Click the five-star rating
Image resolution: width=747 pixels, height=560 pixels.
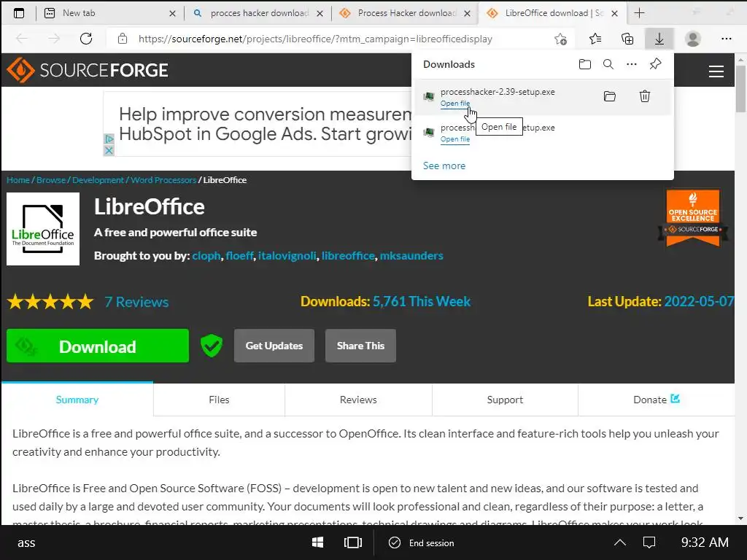point(50,302)
